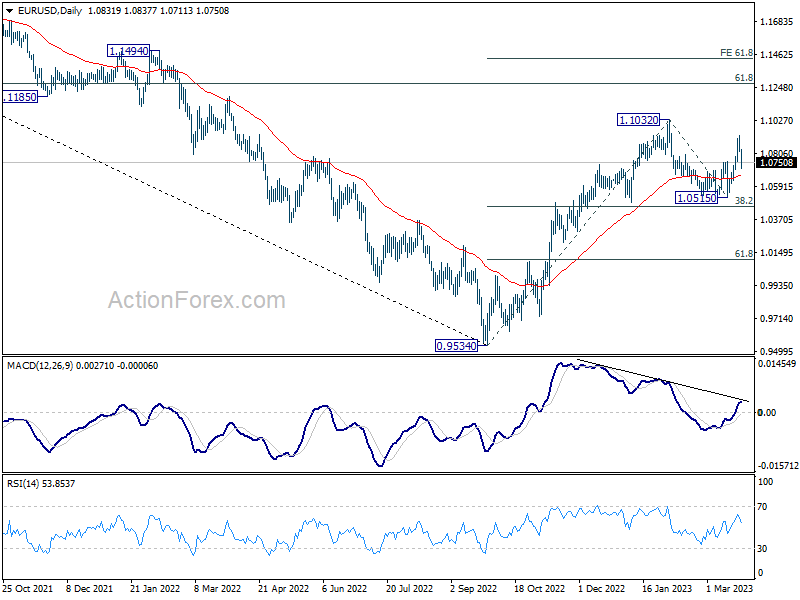800x600 pixels.
Task: Select the RSI(14) 53.8537 indicator label
Action: pos(41,483)
